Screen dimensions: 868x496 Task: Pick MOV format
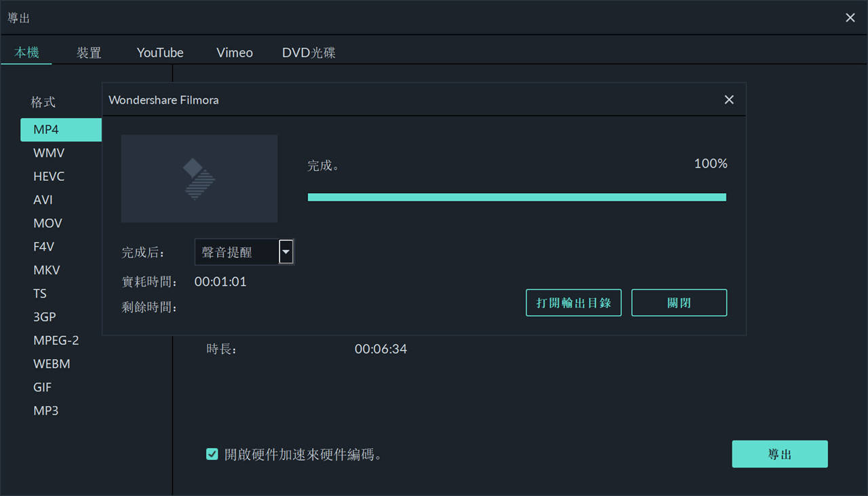coord(47,223)
